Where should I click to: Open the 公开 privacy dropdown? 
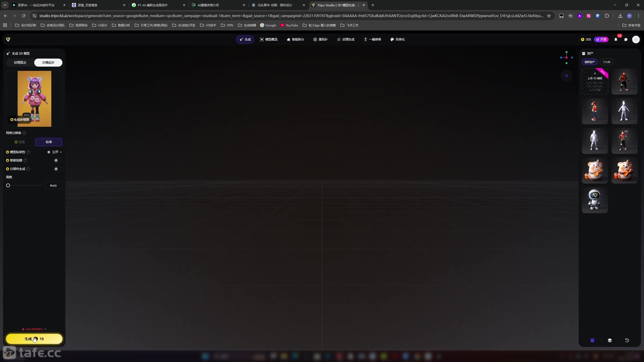pos(55,152)
